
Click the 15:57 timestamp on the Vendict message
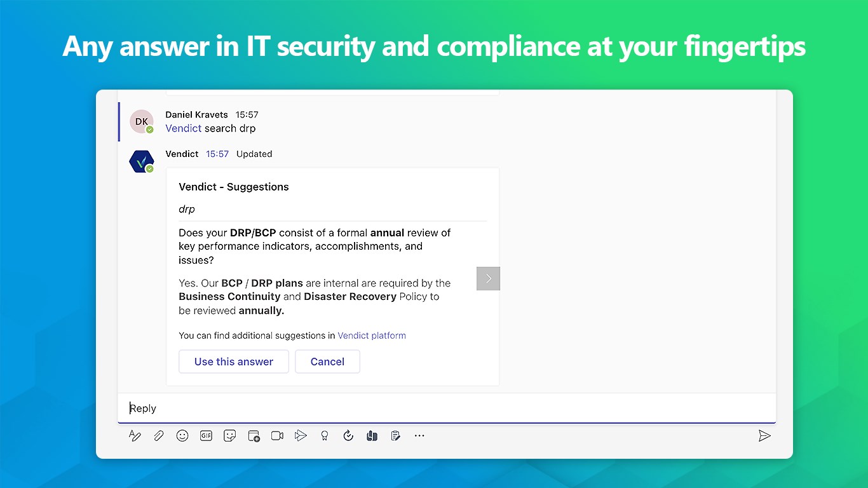[217, 154]
